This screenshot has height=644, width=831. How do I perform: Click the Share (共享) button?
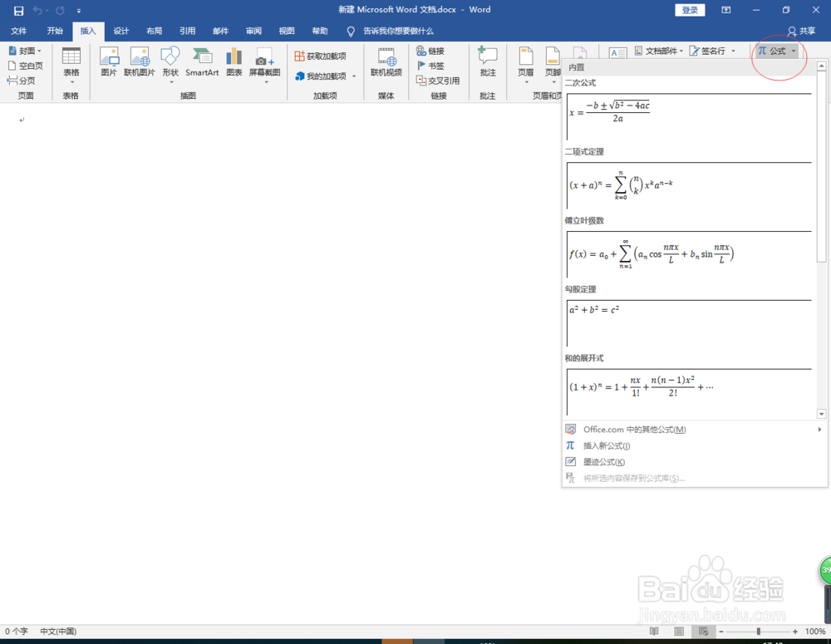click(801, 32)
